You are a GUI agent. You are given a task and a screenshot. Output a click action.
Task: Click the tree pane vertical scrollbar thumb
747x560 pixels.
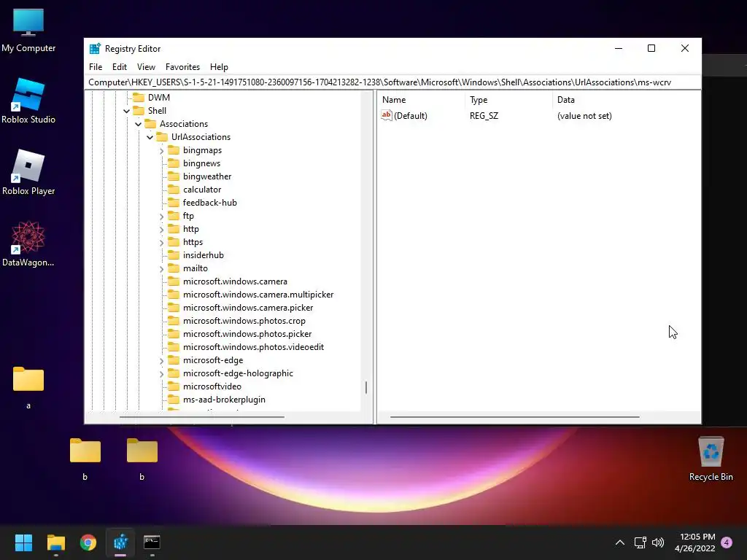pos(366,387)
